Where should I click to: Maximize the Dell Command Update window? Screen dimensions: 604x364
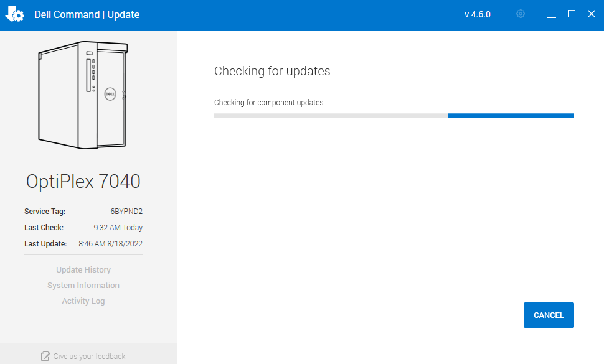(572, 14)
